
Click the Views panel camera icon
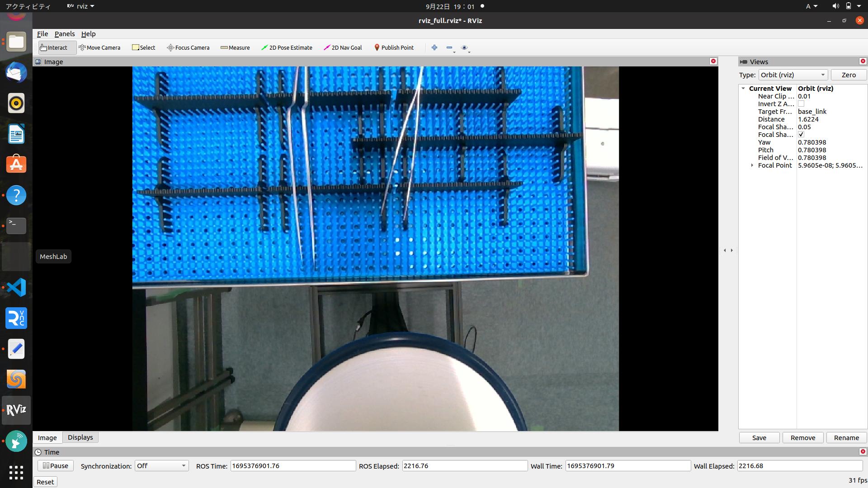744,61
